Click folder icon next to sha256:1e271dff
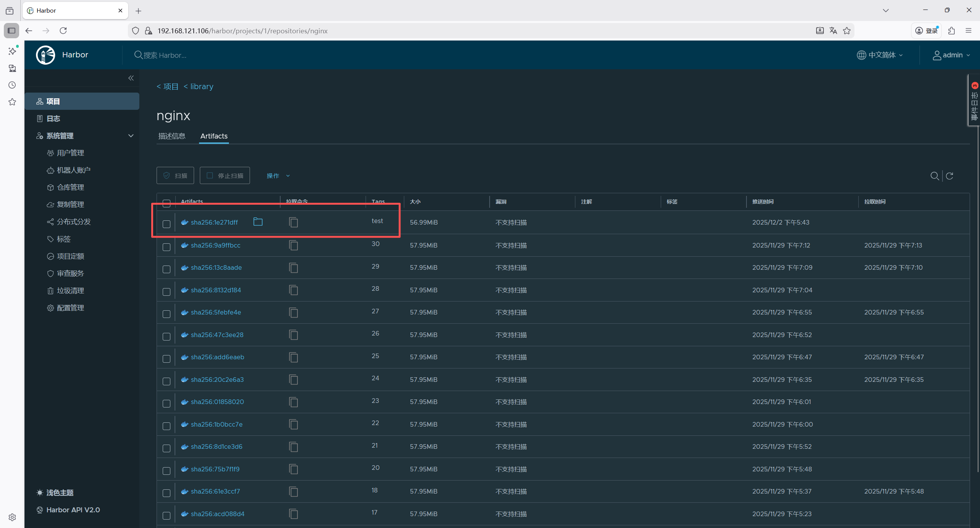Viewport: 980px width, 528px height. [258, 222]
